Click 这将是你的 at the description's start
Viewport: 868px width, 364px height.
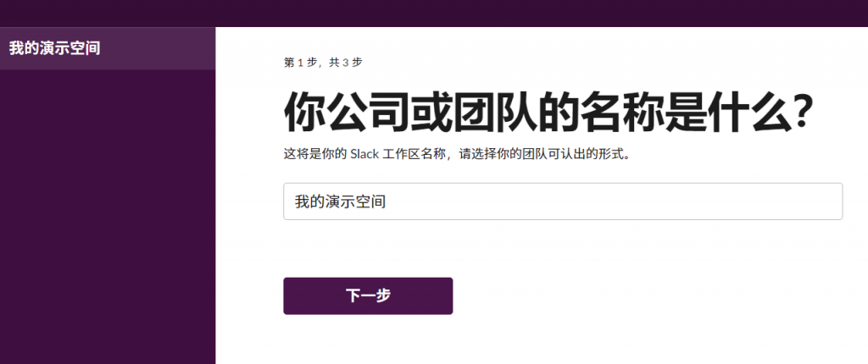click(315, 154)
